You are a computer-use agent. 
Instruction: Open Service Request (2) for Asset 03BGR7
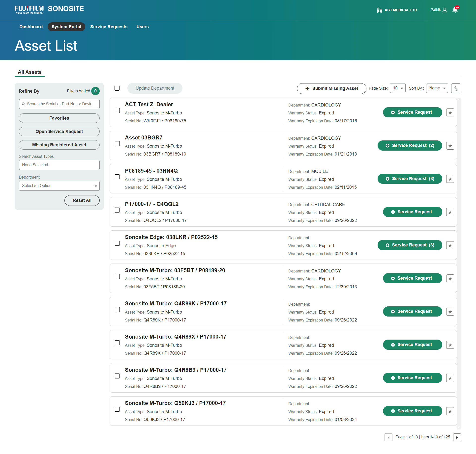410,146
